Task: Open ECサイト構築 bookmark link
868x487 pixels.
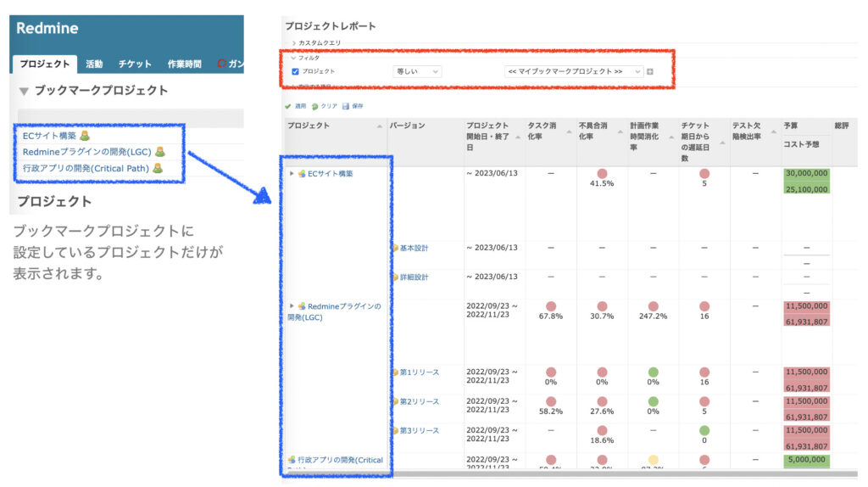Action: (x=49, y=136)
